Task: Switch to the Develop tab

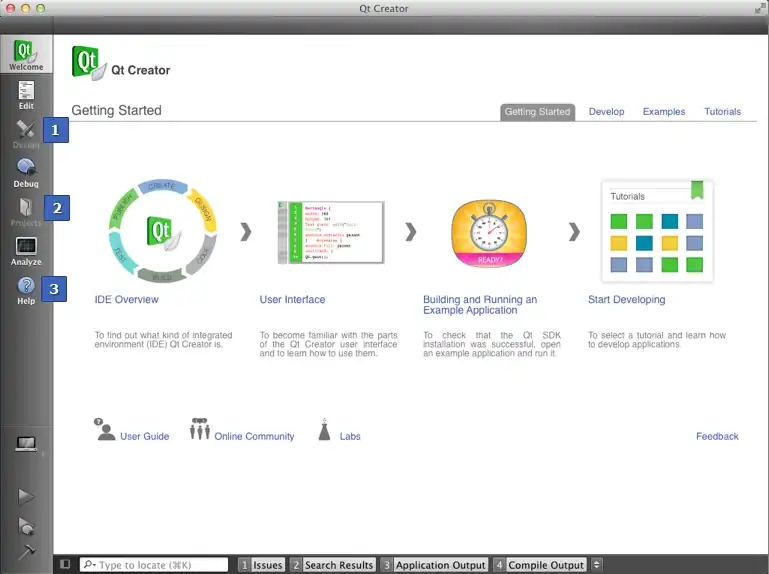Action: (606, 112)
